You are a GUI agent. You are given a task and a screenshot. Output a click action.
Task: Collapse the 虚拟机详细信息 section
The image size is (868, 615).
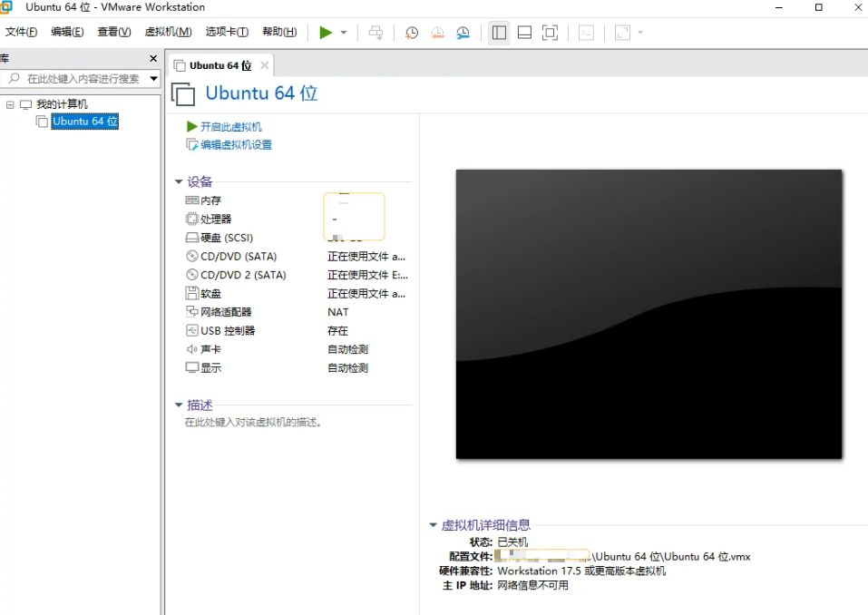tap(433, 525)
